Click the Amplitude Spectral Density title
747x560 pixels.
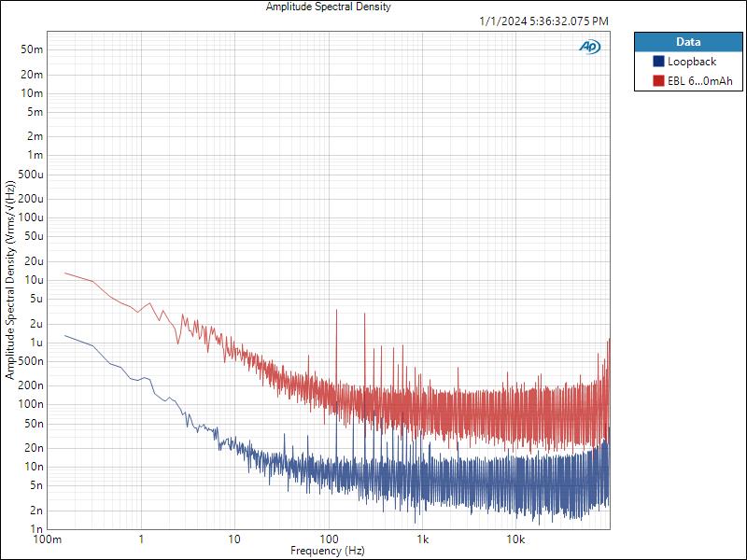[x=329, y=7]
